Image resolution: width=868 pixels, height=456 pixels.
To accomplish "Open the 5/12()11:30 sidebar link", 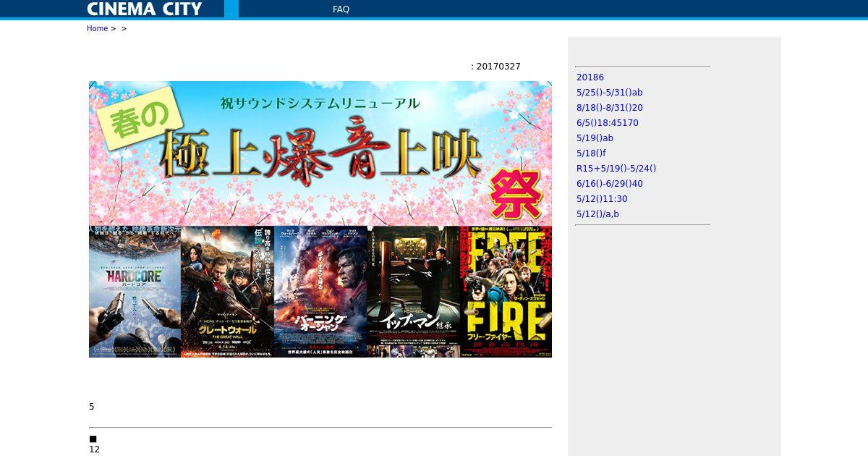I will pyautogui.click(x=602, y=199).
